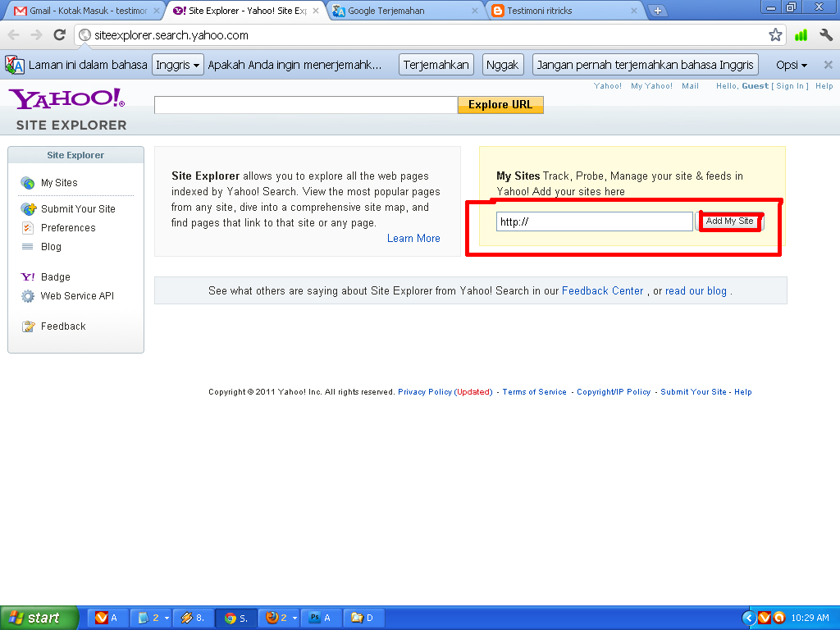Viewport: 840px width, 630px height.
Task: Click the Blog lines icon
Action: pyautogui.click(x=27, y=247)
